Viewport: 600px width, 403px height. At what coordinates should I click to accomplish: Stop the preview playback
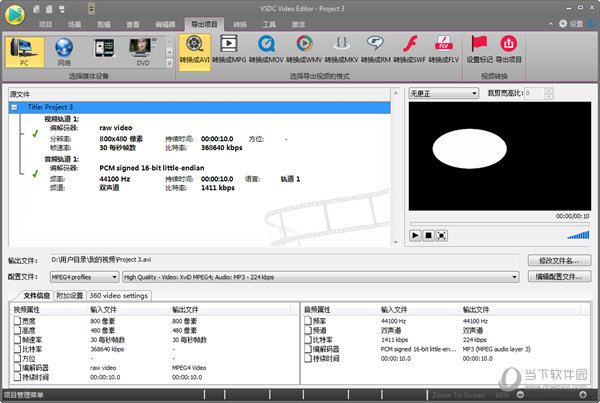tap(429, 235)
